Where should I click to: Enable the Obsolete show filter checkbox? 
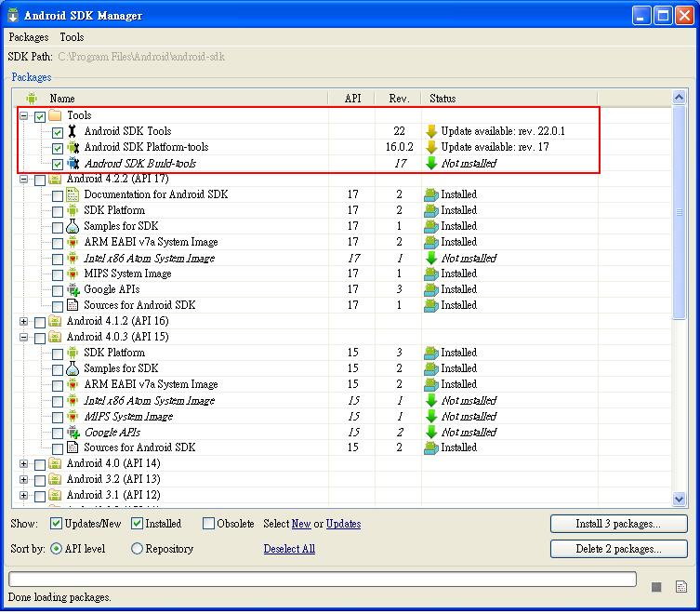pos(208,523)
